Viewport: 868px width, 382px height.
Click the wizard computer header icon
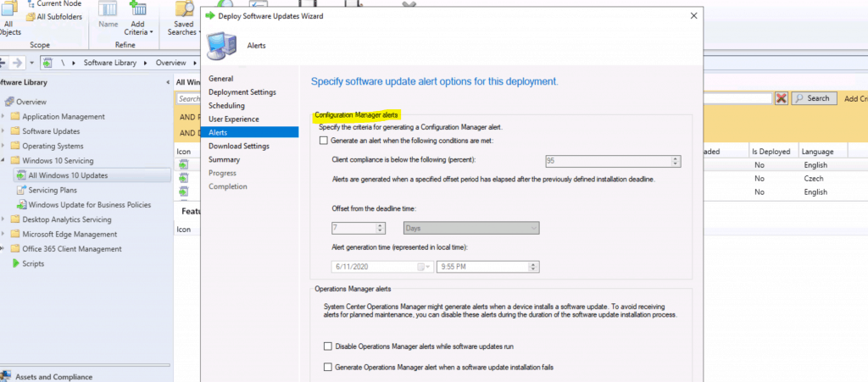[220, 46]
